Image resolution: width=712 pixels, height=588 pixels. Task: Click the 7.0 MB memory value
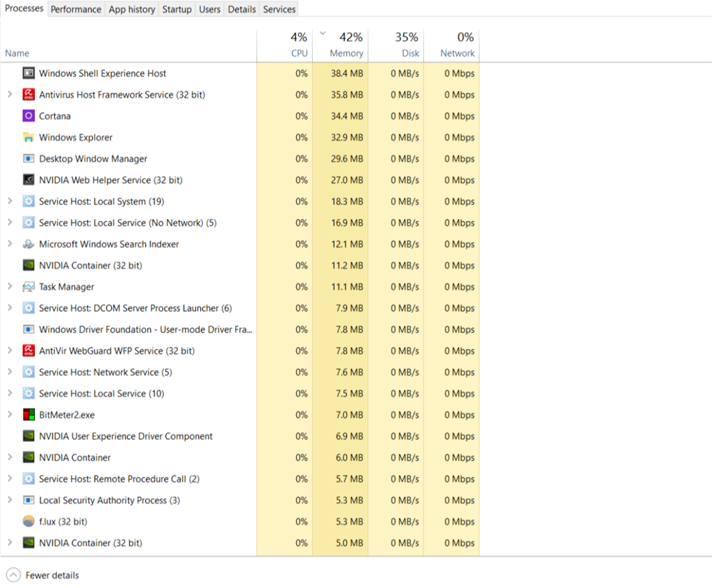point(349,414)
